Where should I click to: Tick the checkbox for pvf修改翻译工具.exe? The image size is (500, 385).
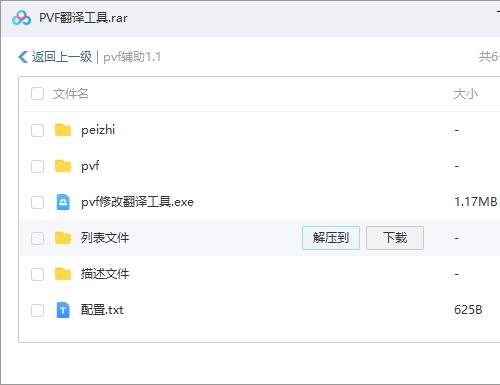click(x=37, y=202)
